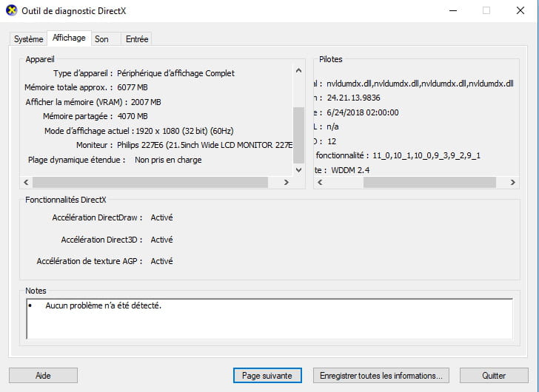Screen dimensions: 539x392
Task: Click the 'Plage dynamique étendue' label
Action: (x=77, y=160)
